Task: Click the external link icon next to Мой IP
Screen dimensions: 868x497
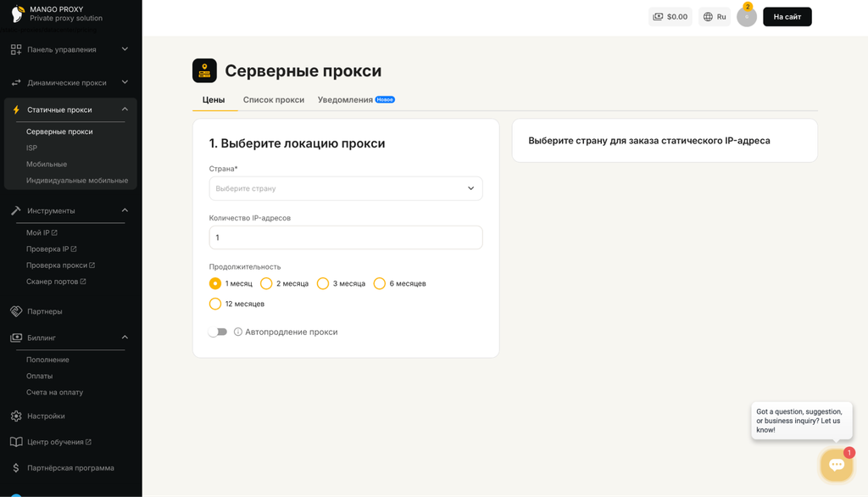Action: coord(54,232)
